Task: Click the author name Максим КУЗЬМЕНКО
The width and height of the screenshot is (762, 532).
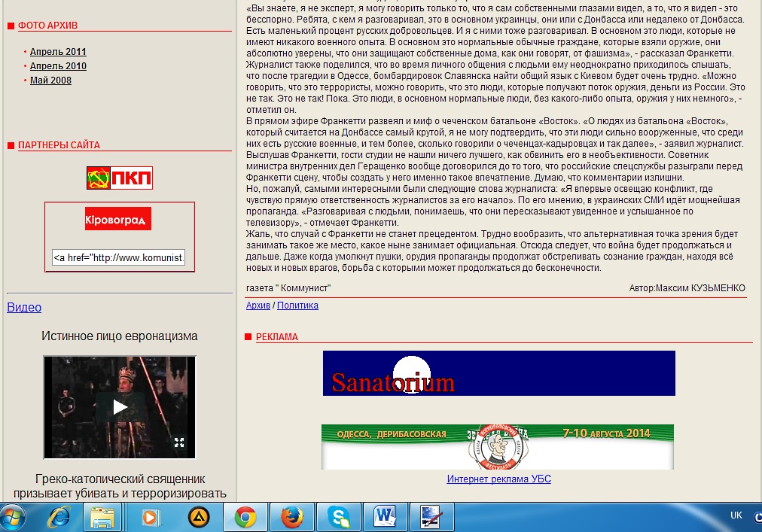Action: 700,288
